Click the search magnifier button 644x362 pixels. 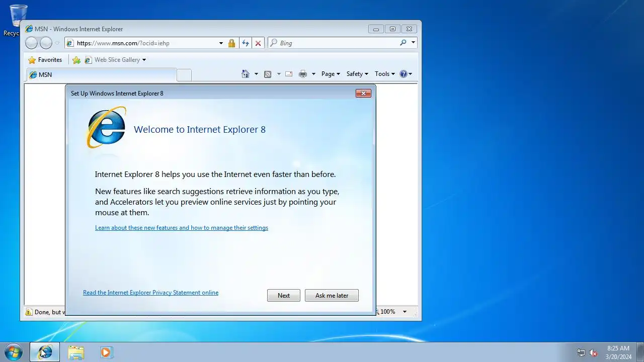(x=403, y=43)
